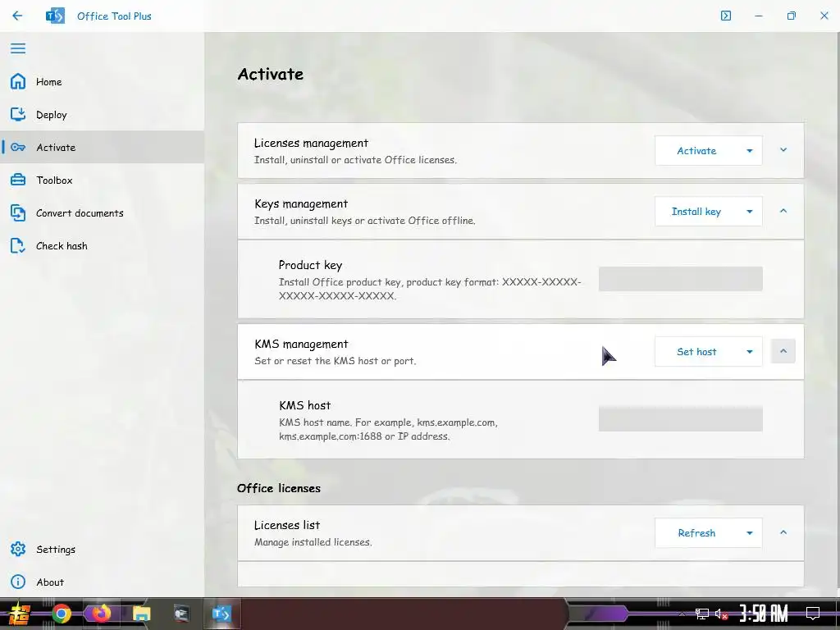Click the Check hash file icon
The width and height of the screenshot is (840, 630).
pos(18,246)
